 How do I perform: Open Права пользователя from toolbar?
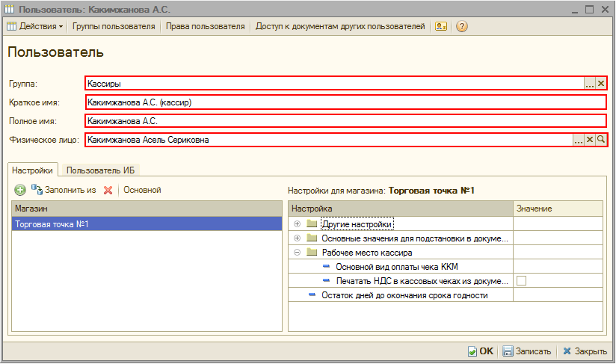pos(205,26)
